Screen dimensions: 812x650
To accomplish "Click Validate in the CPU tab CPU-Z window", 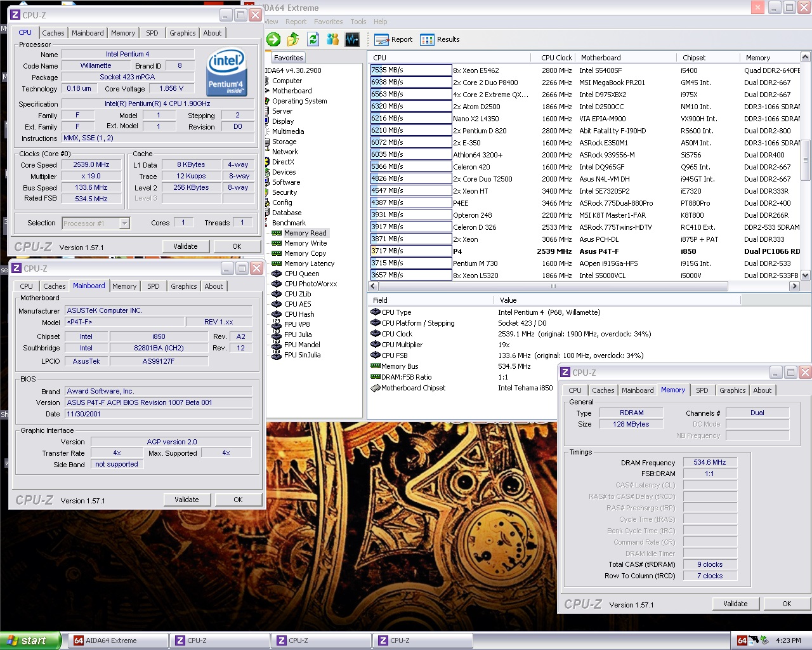I will [x=185, y=246].
